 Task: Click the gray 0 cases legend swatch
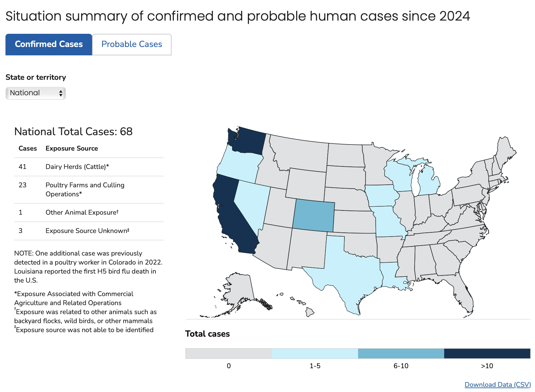(229, 353)
